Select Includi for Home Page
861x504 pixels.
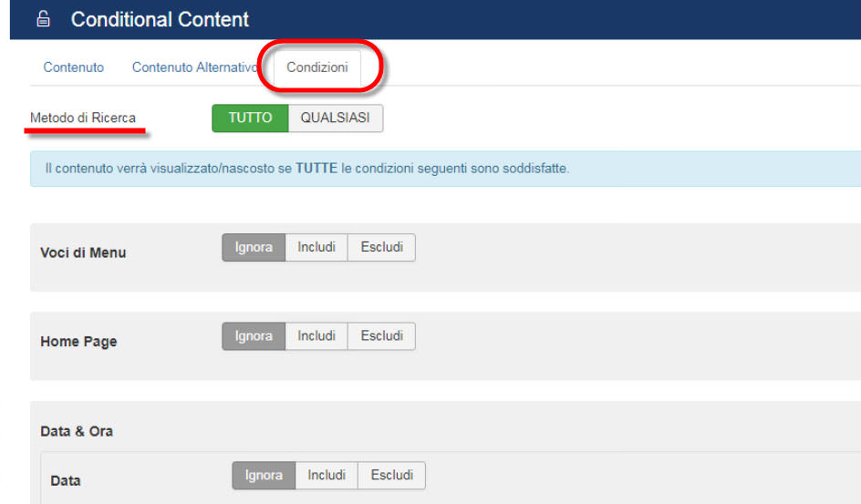(316, 336)
